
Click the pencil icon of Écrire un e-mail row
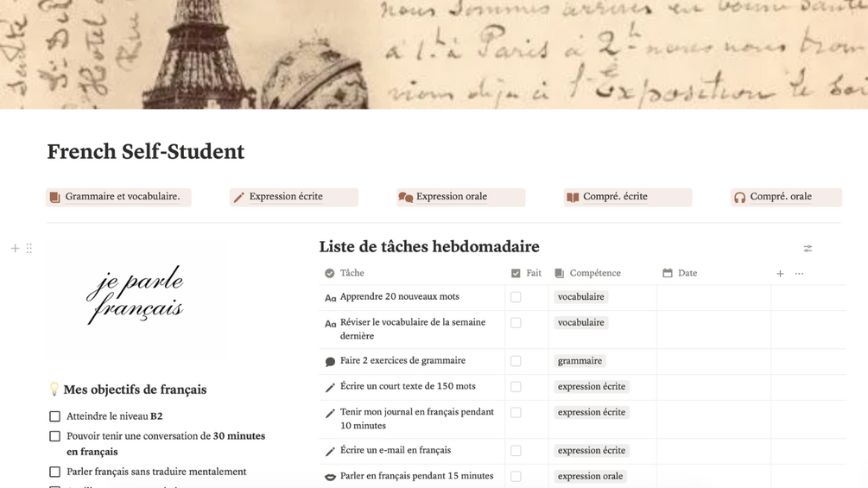[x=331, y=452]
